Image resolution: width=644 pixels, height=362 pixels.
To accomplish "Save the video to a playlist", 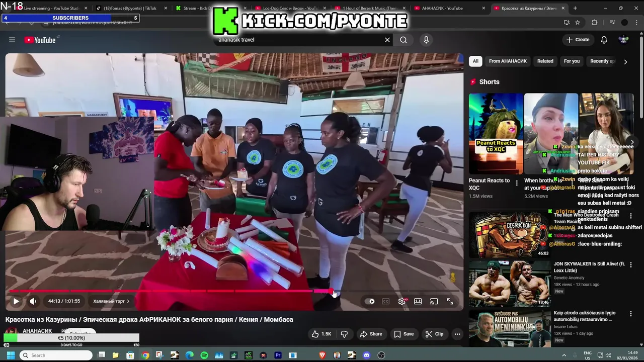I will (404, 334).
